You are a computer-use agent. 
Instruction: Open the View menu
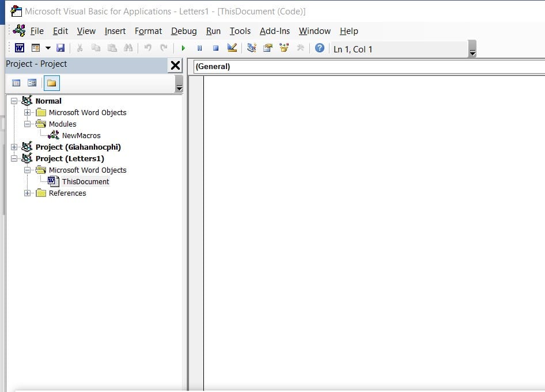(86, 31)
